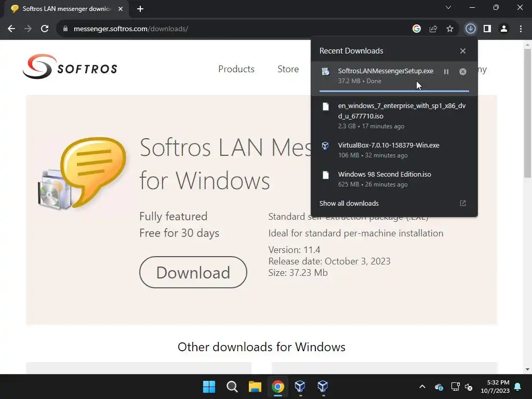Click the muted volume tray icon

[469, 387]
